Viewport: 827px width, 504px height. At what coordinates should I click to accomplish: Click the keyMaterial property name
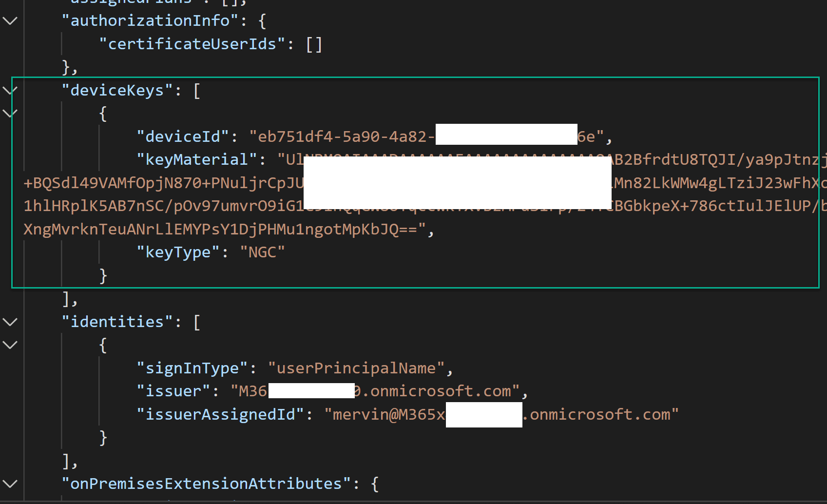(x=196, y=159)
